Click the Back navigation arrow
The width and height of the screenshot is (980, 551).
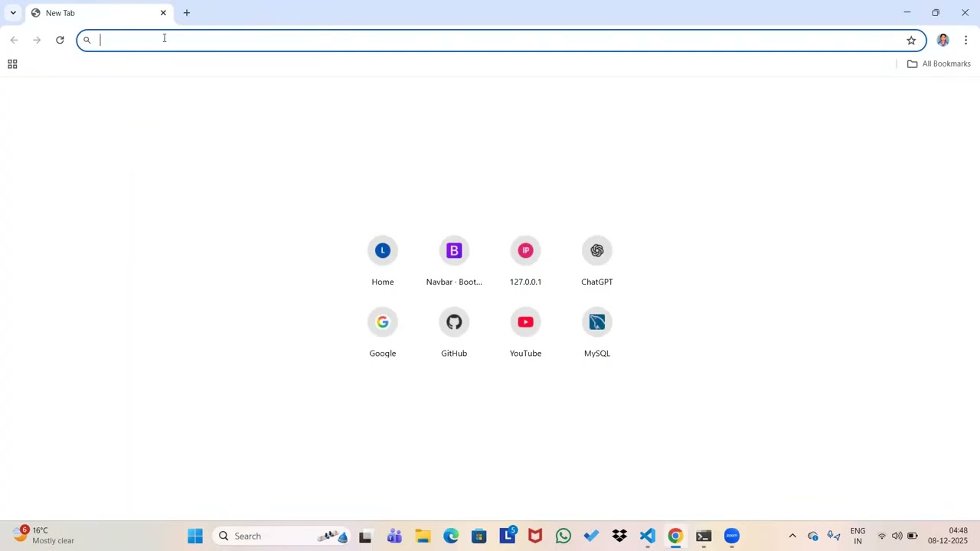tap(14, 40)
